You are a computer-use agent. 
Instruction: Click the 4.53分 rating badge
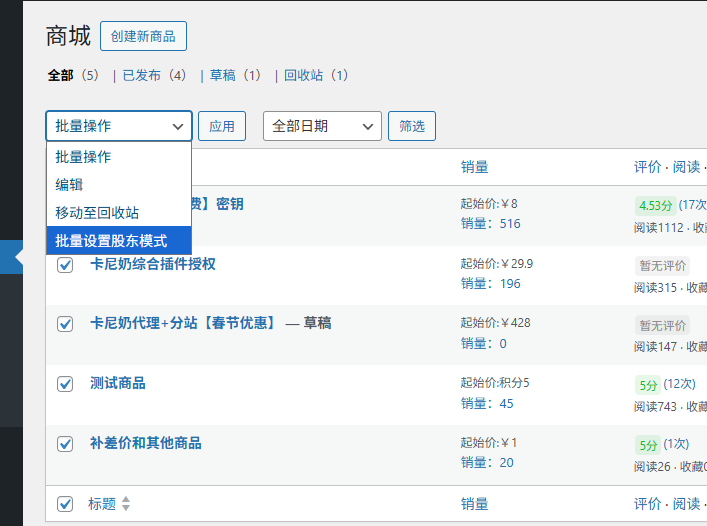tap(654, 205)
